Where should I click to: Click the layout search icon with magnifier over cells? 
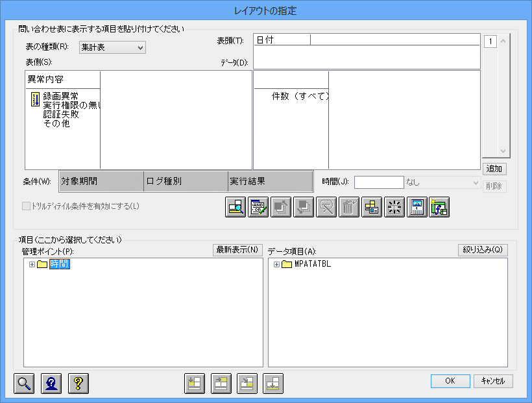pyautogui.click(x=235, y=207)
